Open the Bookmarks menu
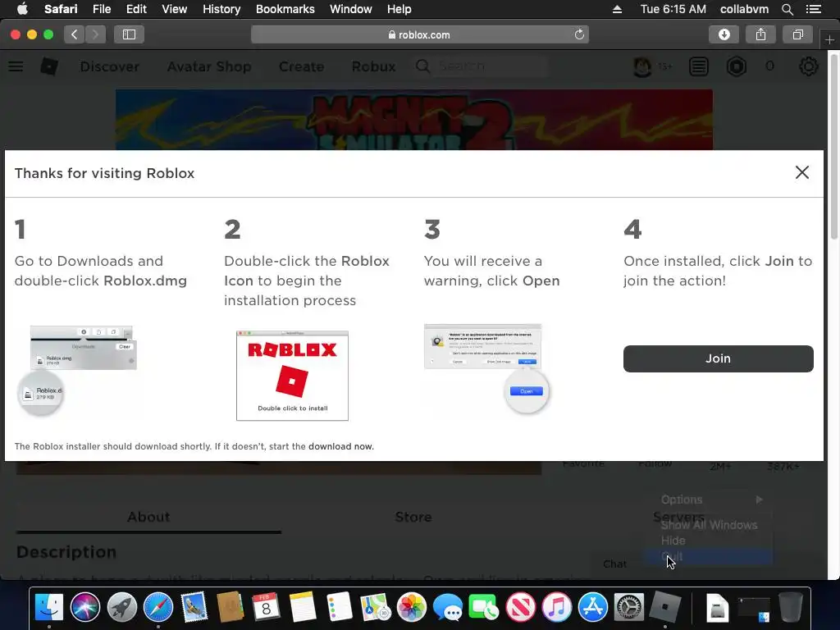Screen dimensions: 840x630 coord(285,9)
